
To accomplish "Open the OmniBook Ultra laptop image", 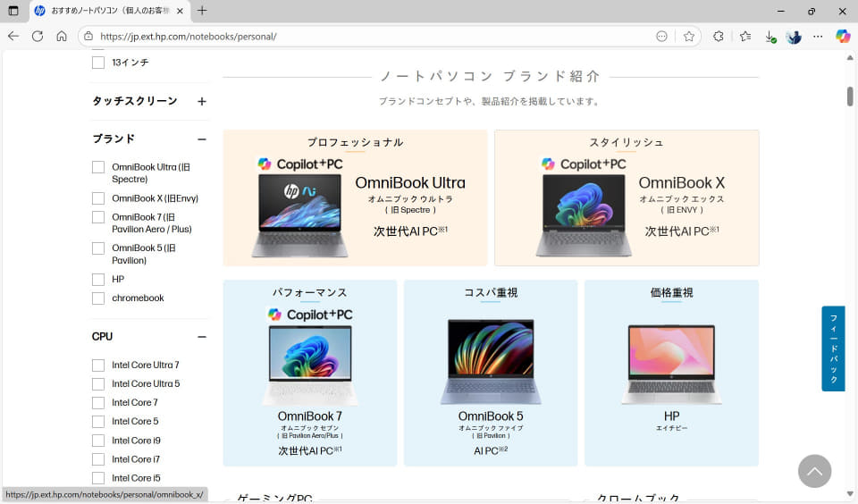I will [x=299, y=215].
